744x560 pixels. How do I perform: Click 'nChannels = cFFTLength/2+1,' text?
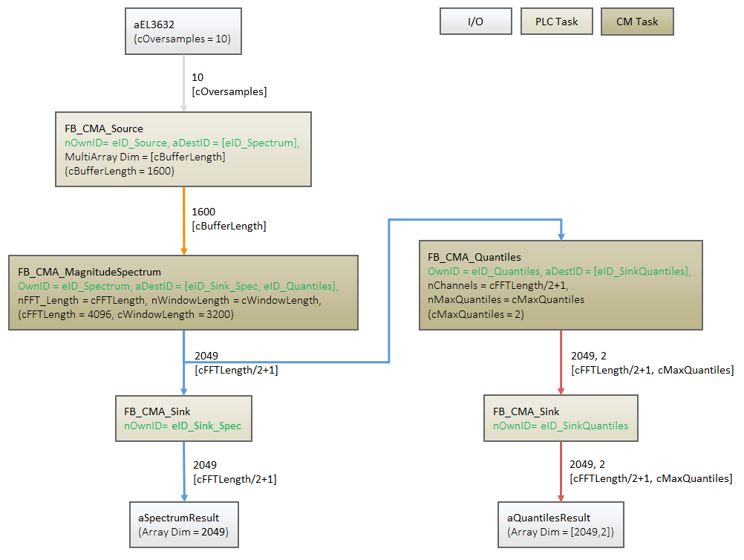click(x=498, y=286)
